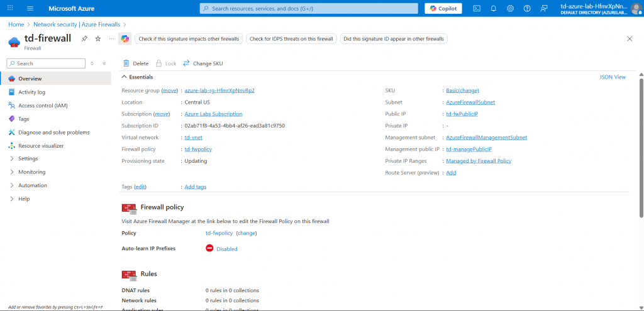The height and width of the screenshot is (311, 644).
Task: Click the Resource visualizer icon
Action: pyautogui.click(x=11, y=146)
